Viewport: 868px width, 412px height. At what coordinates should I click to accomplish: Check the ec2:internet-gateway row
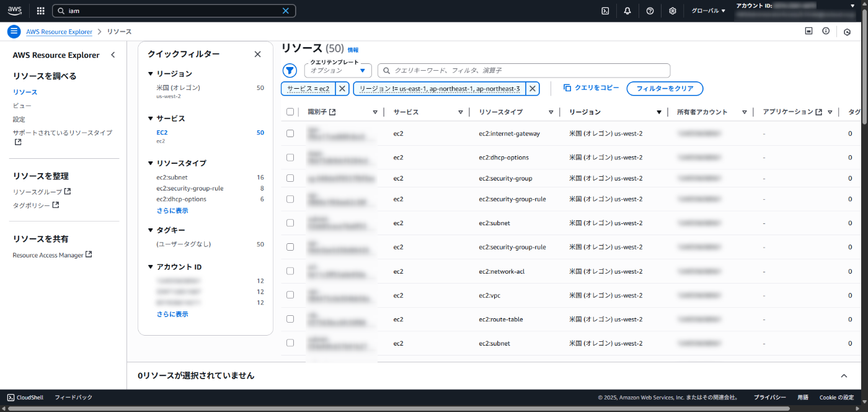pyautogui.click(x=290, y=133)
